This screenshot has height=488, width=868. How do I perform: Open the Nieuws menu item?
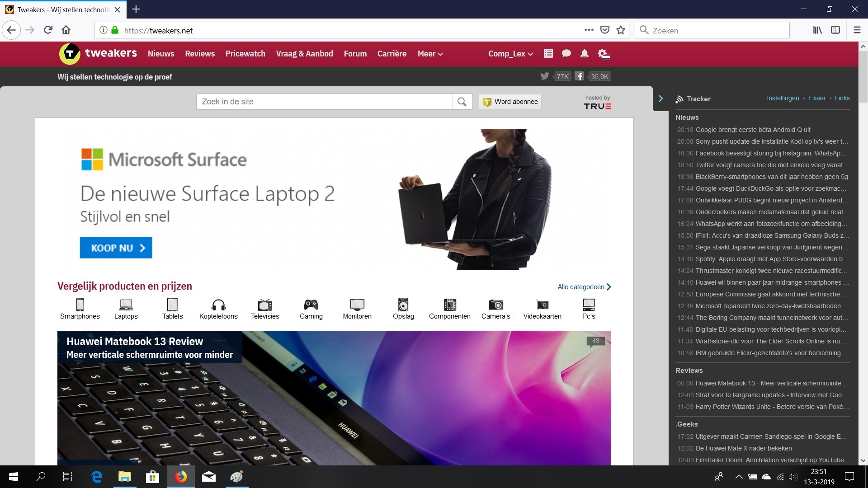161,54
